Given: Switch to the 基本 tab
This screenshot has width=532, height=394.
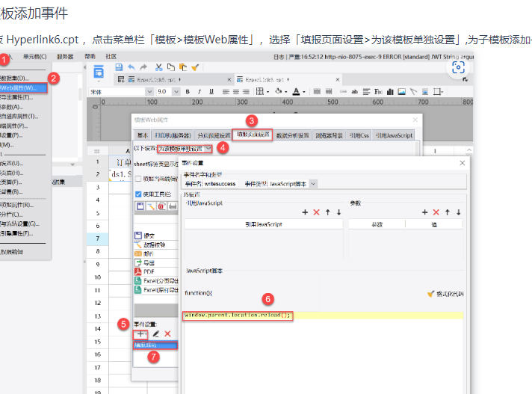Looking at the screenshot, I should coord(143,135).
